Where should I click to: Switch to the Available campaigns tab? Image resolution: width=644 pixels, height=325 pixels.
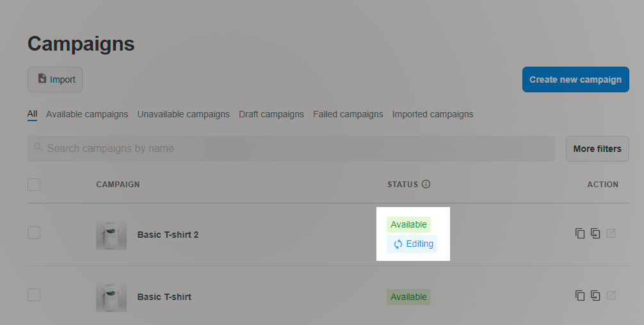[x=87, y=114]
